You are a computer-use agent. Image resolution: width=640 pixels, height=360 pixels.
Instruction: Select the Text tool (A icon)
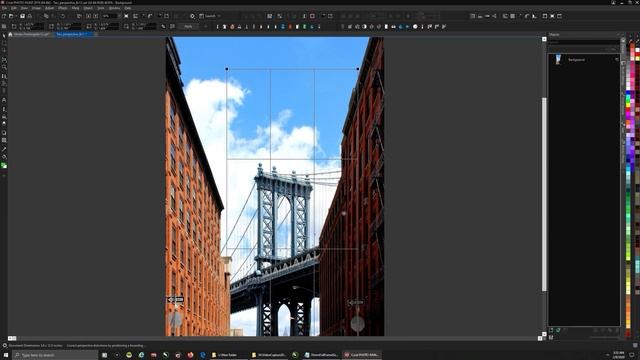4,100
